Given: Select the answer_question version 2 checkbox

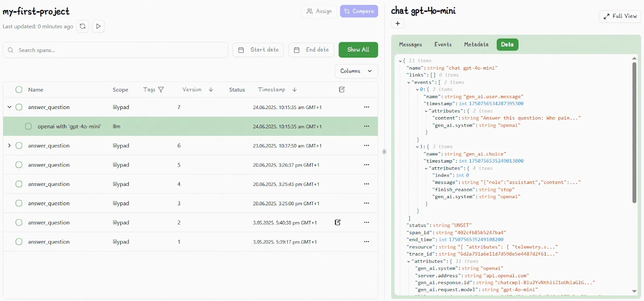Looking at the screenshot, I should [19, 222].
